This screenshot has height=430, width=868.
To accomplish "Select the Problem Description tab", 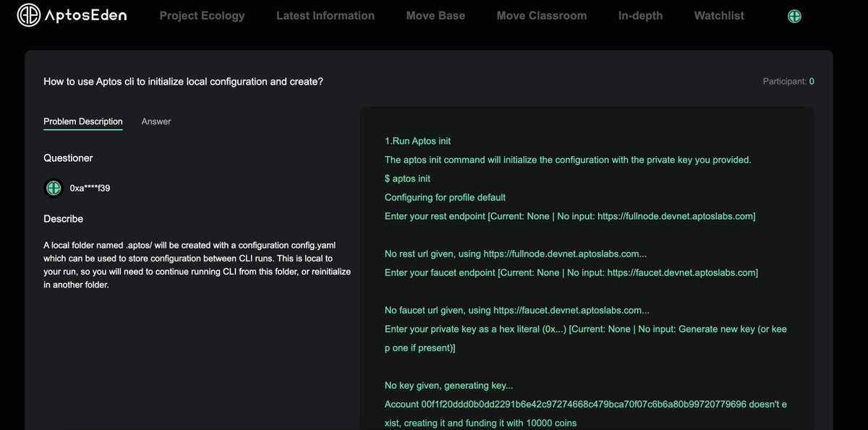I will pyautogui.click(x=83, y=121).
